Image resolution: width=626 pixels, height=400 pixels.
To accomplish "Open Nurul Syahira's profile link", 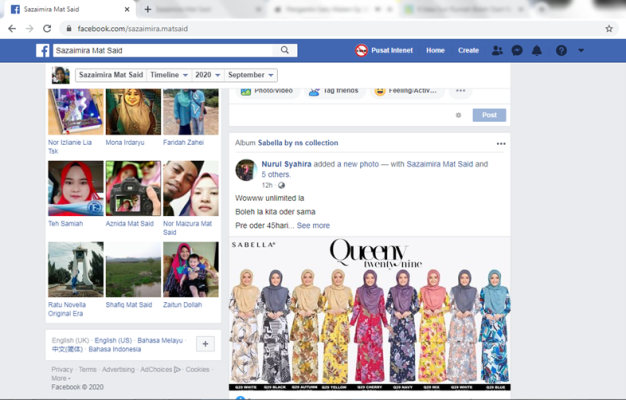I will coord(287,164).
